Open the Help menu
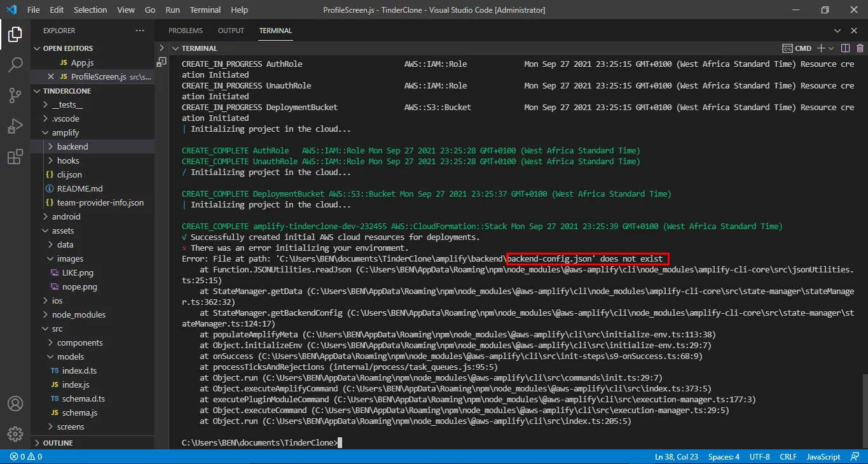868x464 pixels. pyautogui.click(x=239, y=10)
